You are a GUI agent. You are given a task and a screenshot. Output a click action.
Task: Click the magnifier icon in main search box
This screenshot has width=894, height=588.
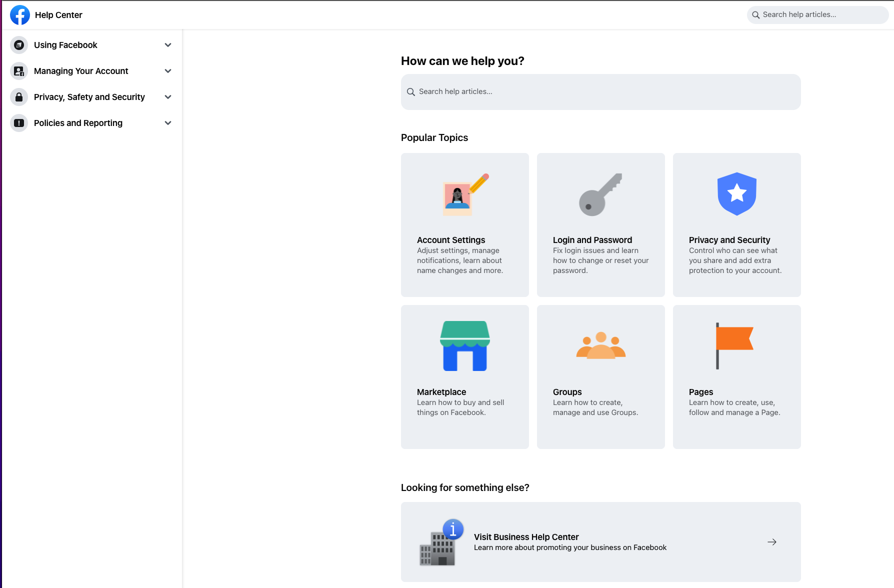point(411,92)
